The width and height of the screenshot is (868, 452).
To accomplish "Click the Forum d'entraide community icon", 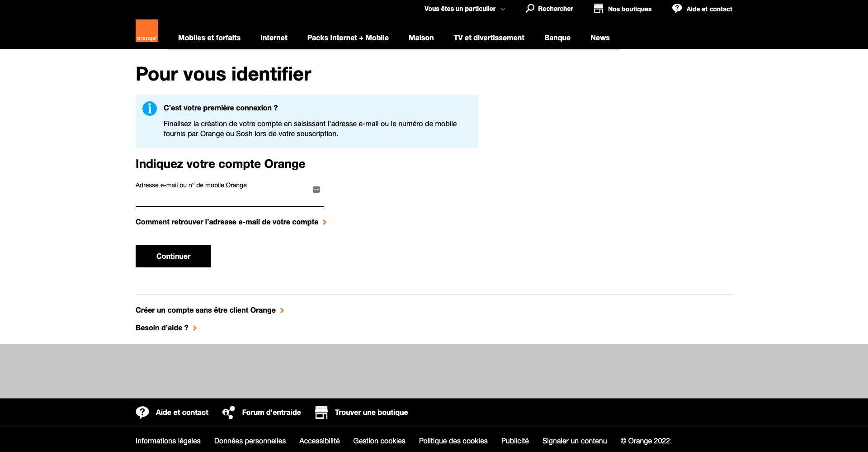I will 229,412.
